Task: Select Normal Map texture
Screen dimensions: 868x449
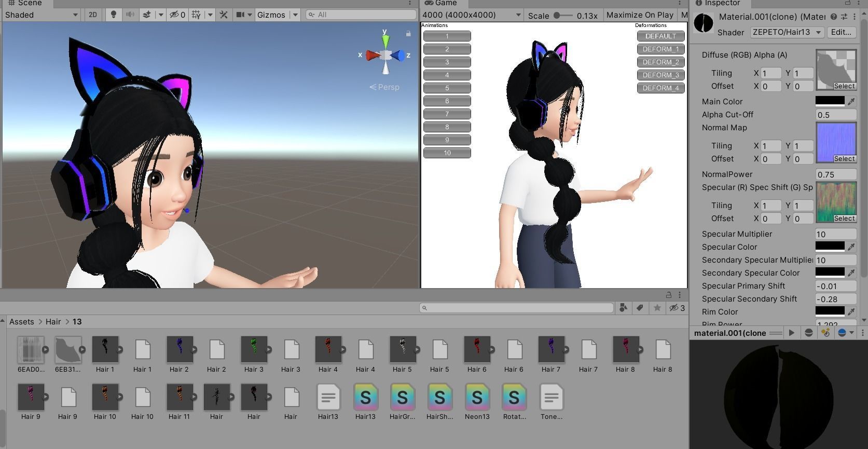Action: (x=844, y=159)
